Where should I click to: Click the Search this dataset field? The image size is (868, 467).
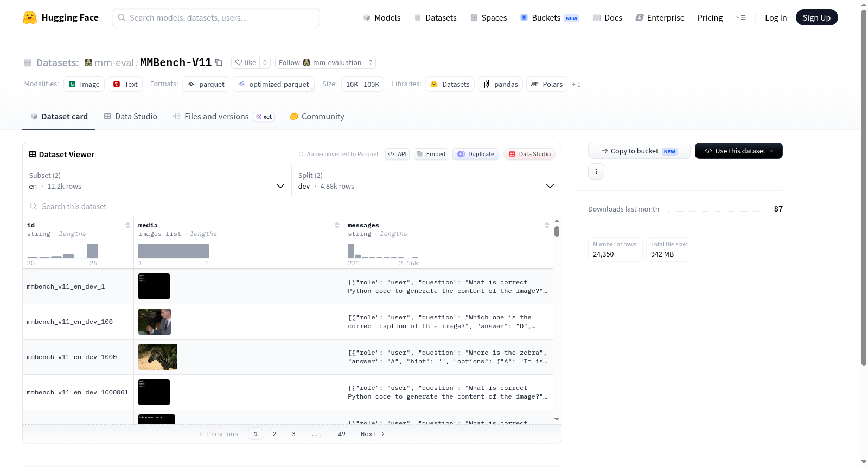click(x=292, y=206)
